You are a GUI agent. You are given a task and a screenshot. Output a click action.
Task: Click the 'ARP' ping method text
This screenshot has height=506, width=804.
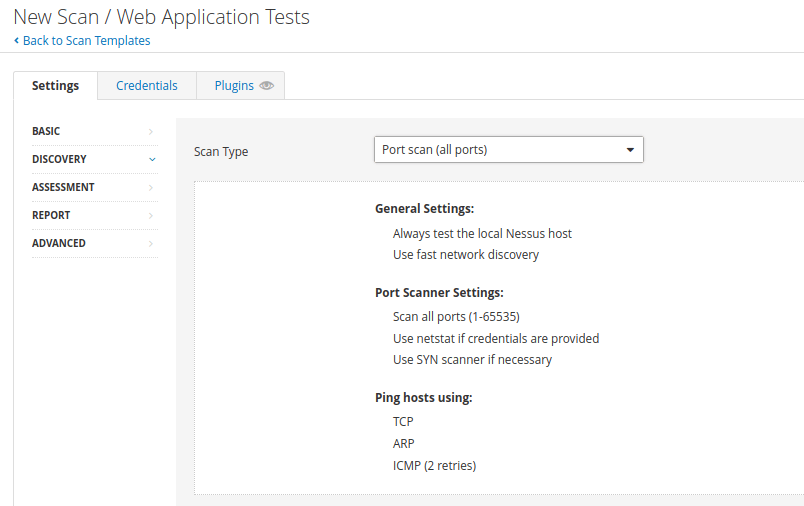point(404,443)
